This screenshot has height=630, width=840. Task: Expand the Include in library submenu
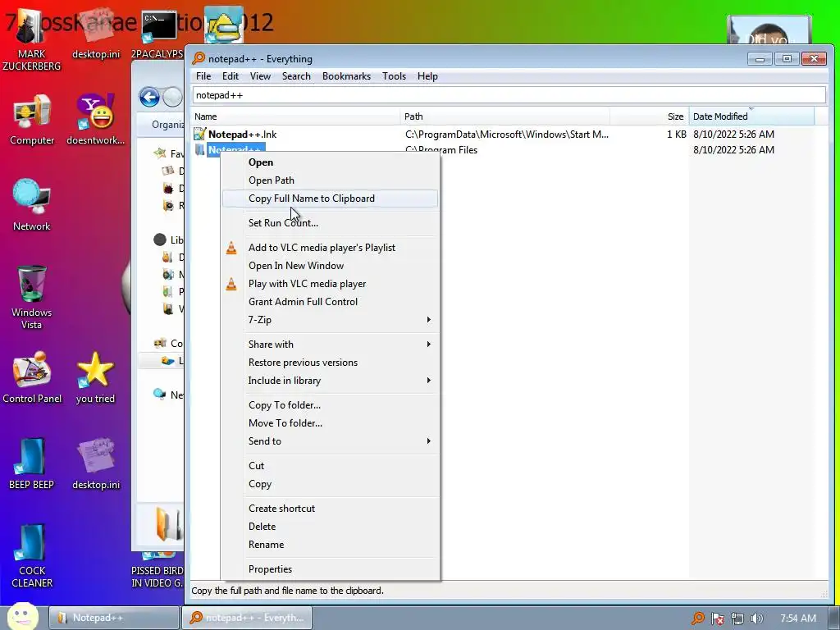coord(340,381)
